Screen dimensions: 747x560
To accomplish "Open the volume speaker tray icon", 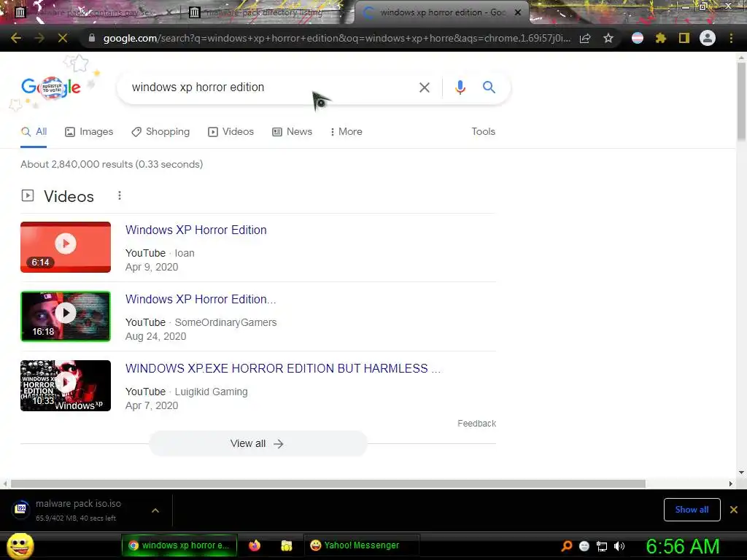I will point(619,546).
